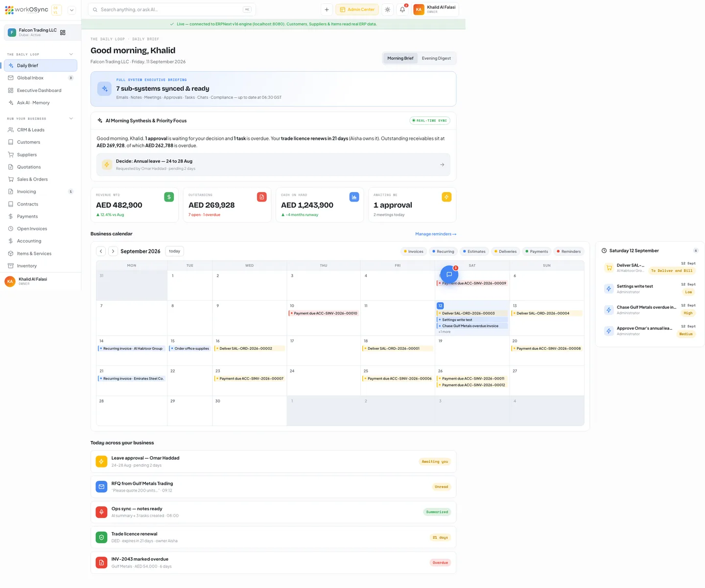Click the sparkle icon in the executive briefing card

click(104, 89)
